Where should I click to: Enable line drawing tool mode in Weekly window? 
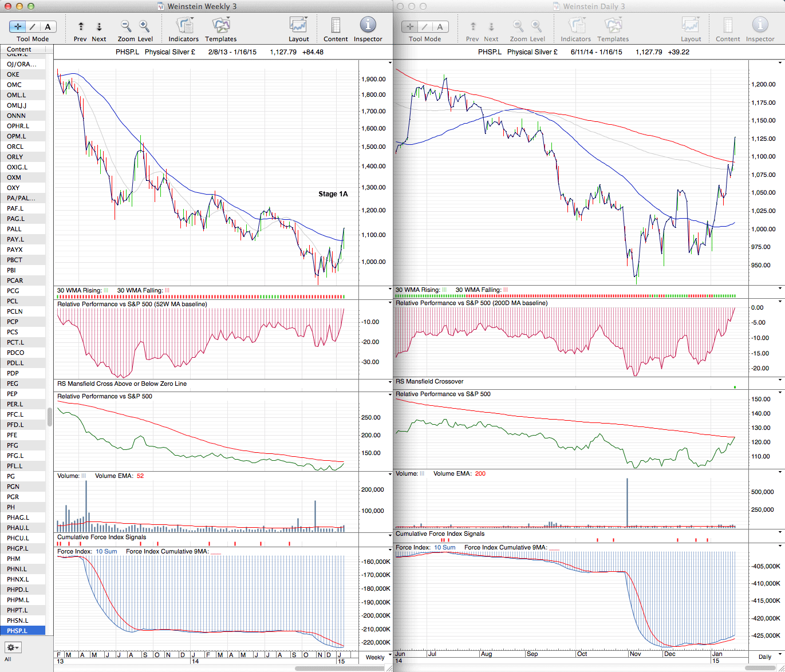click(33, 27)
